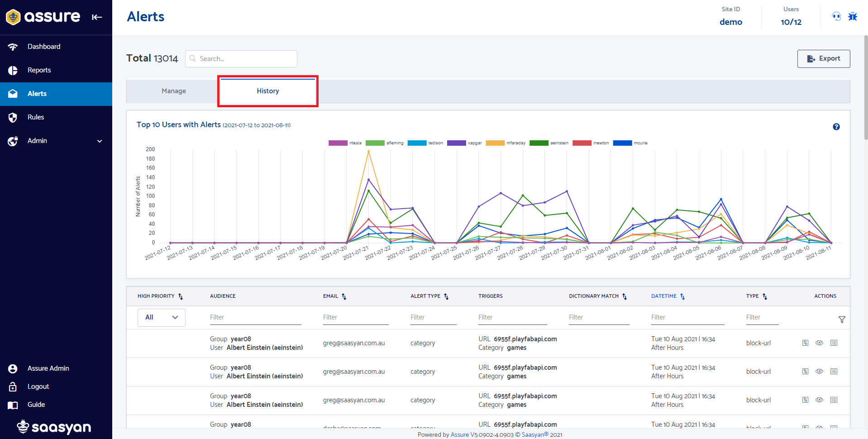The height and width of the screenshot is (439, 868).
Task: Open the Reports section
Action: coord(39,70)
